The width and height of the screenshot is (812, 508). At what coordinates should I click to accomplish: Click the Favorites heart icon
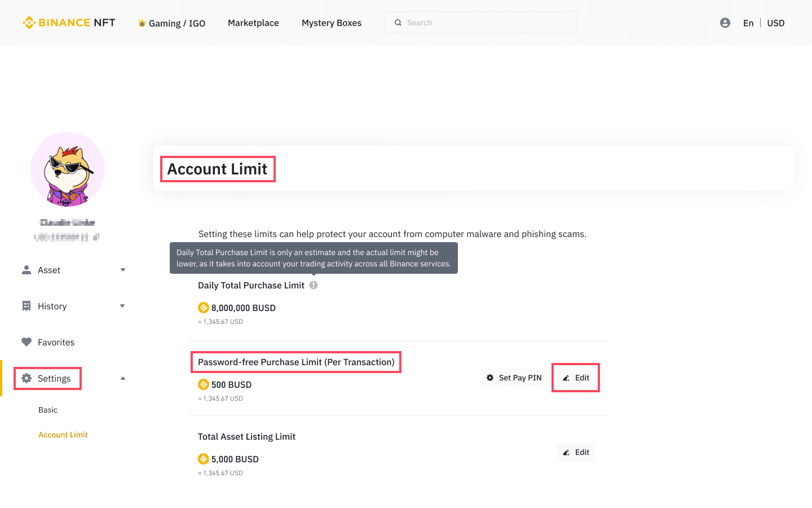click(x=27, y=342)
